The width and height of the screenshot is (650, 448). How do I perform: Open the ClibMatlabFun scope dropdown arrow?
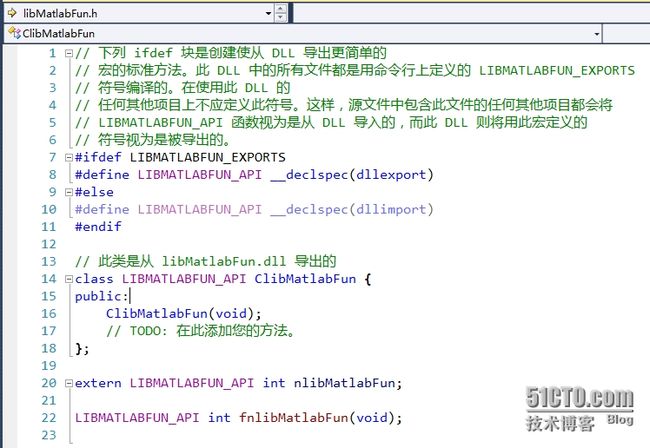(x=596, y=34)
